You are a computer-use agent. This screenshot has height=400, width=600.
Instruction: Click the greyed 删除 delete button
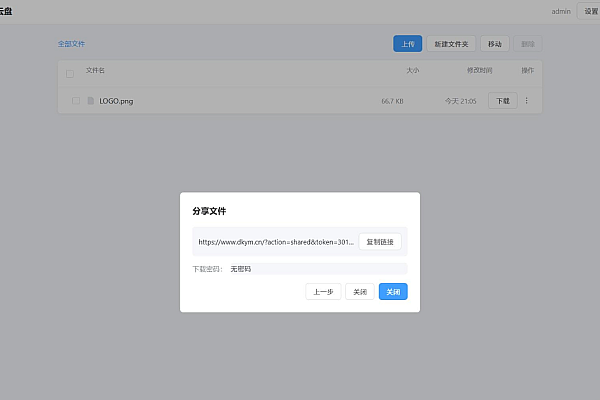(528, 44)
